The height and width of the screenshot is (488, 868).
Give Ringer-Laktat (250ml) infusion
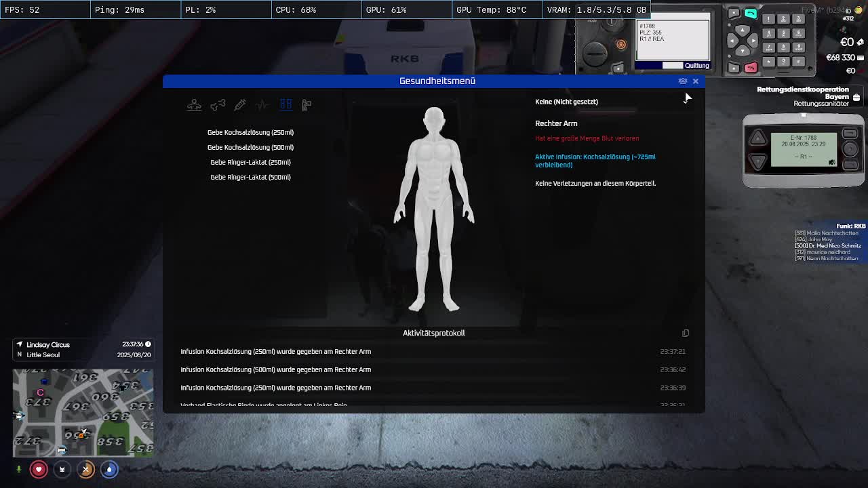(x=250, y=162)
